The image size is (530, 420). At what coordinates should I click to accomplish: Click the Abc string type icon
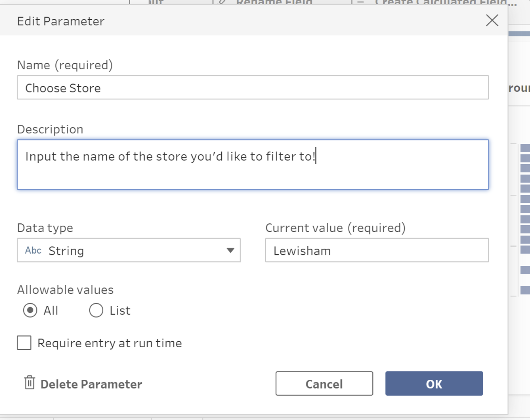pos(33,250)
